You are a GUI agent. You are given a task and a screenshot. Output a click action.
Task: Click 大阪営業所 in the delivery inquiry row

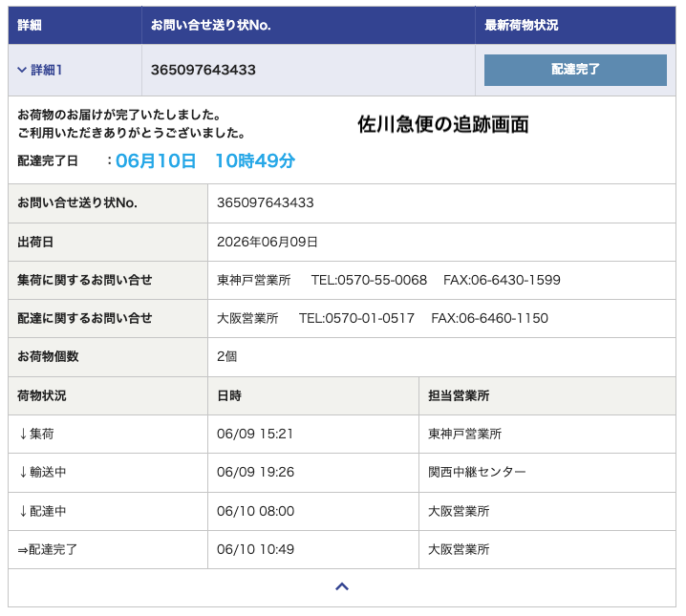247,318
